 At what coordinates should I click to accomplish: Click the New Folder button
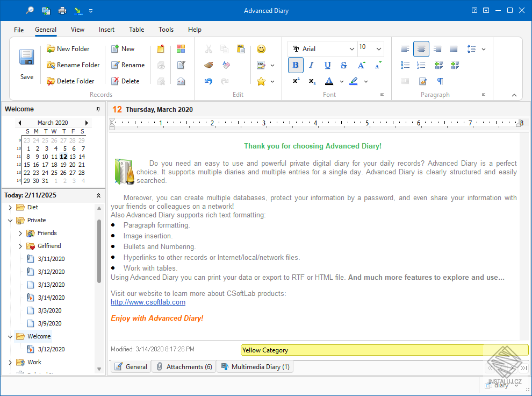coord(68,49)
